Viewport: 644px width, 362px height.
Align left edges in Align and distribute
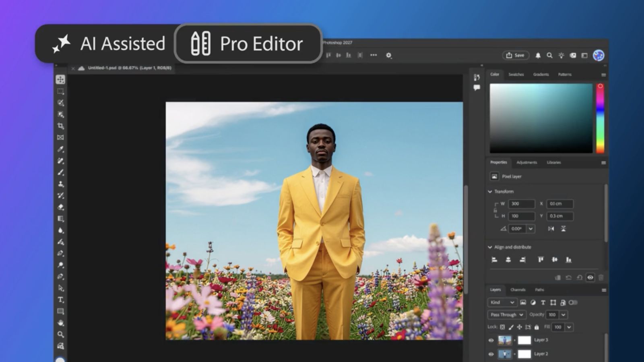click(x=495, y=260)
